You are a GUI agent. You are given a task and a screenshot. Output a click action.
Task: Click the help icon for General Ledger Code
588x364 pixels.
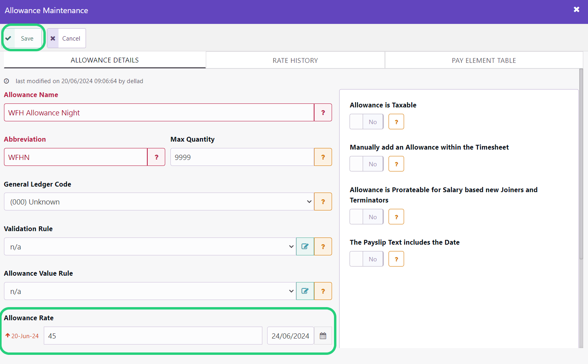(323, 202)
